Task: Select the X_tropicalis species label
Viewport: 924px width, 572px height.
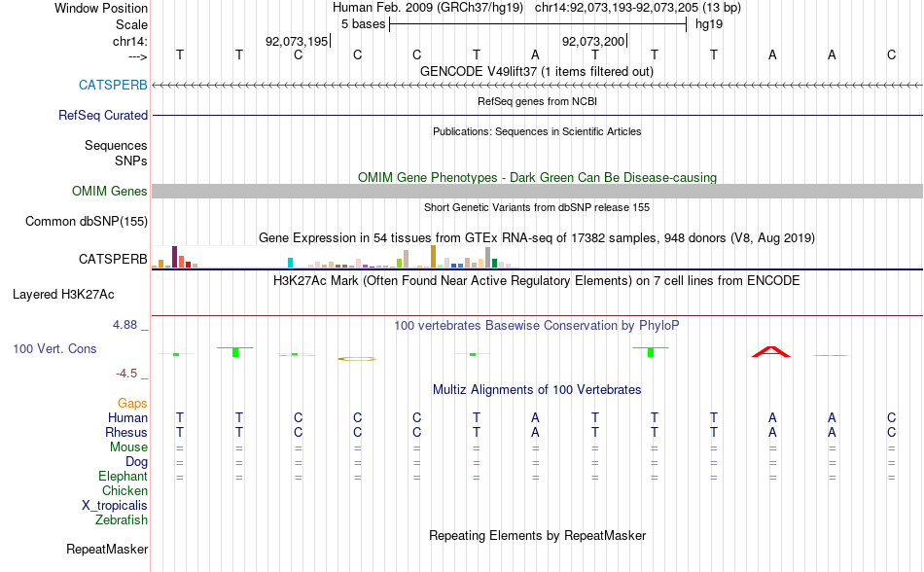Action: coord(115,506)
